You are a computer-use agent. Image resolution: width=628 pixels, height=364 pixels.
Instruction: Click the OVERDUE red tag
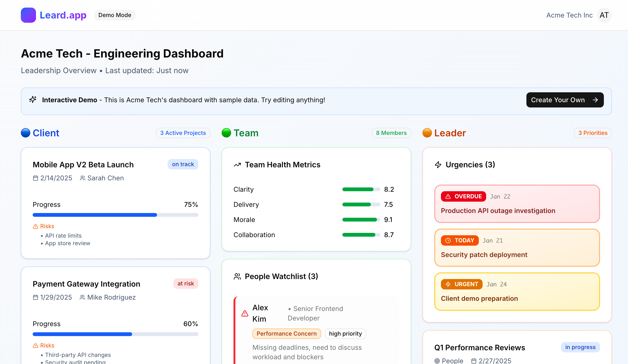pyautogui.click(x=463, y=196)
